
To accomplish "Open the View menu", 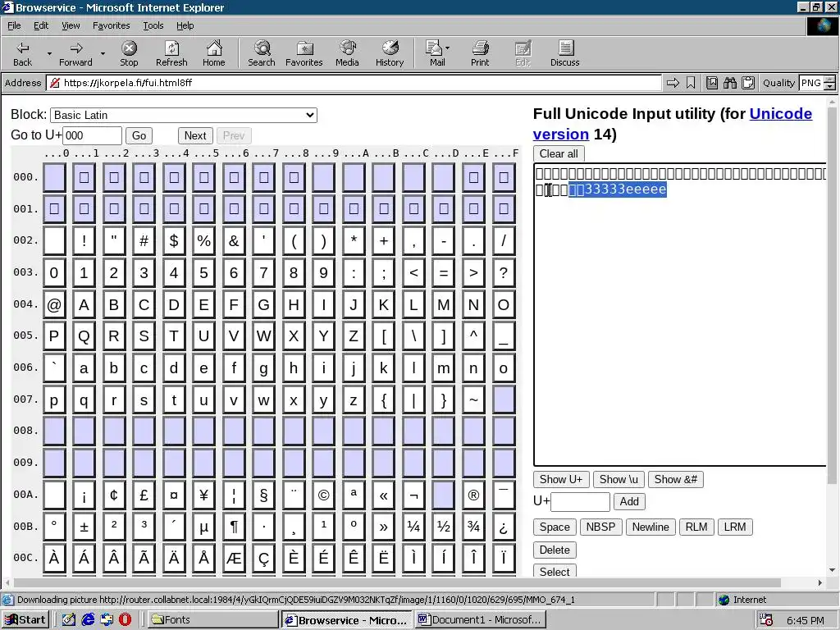I will click(x=71, y=25).
